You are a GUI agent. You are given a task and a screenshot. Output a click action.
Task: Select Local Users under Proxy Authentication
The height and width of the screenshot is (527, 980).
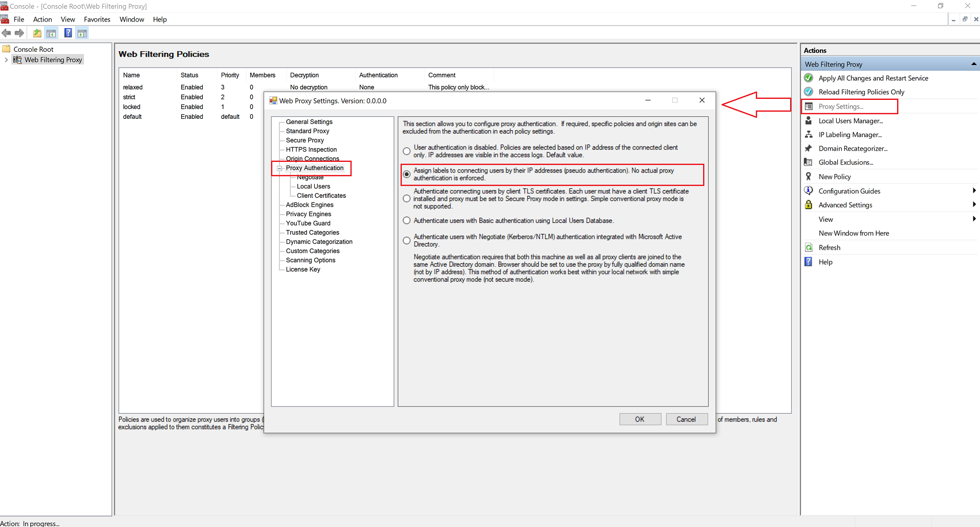(313, 186)
